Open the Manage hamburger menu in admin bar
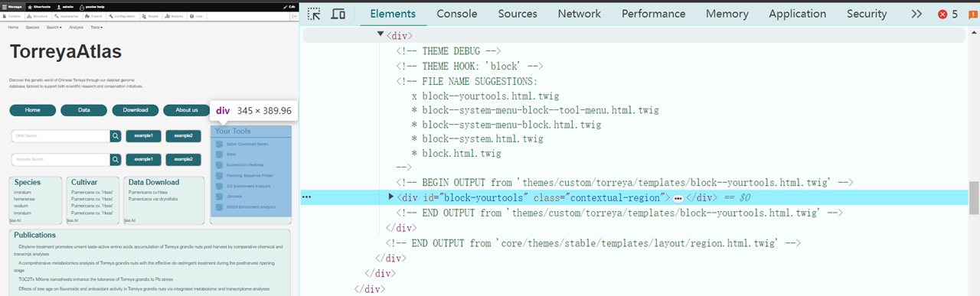980x296 pixels. click(12, 6)
